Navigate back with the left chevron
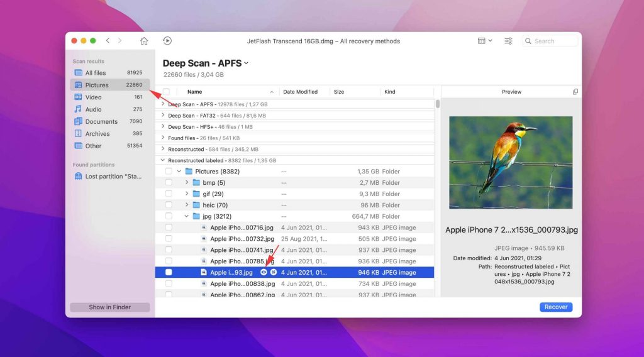The image size is (644, 357). [x=108, y=41]
